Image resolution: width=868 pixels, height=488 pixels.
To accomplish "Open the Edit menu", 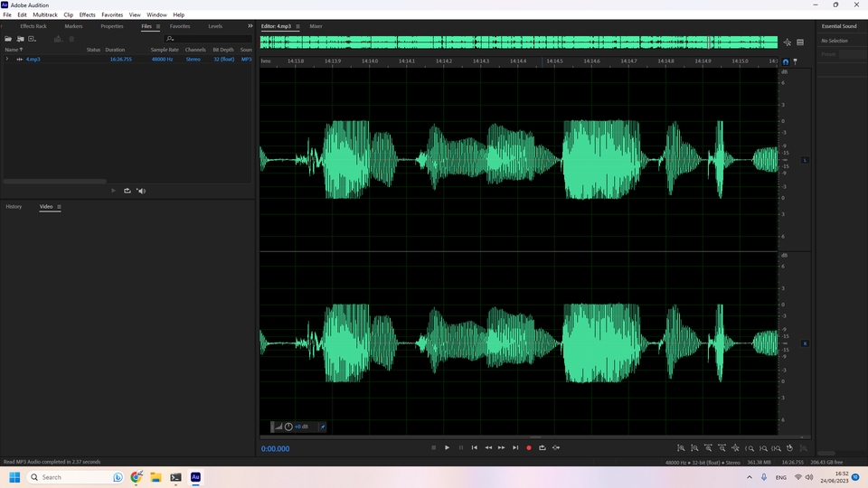I will tap(22, 15).
